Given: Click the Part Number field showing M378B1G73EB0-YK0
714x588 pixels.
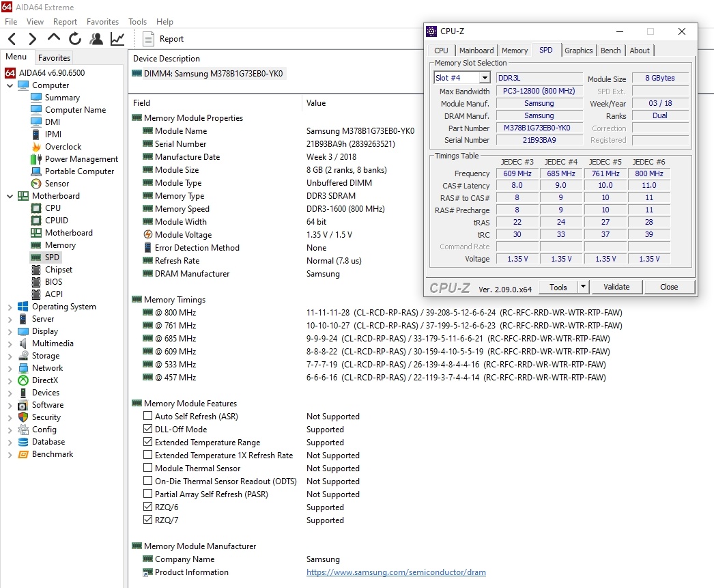Looking at the screenshot, I should (539, 128).
